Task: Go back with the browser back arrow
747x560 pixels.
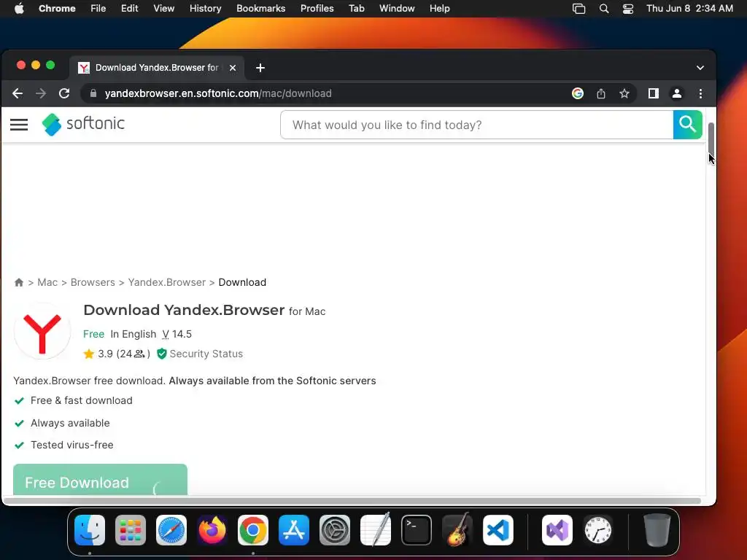Action: [18, 94]
